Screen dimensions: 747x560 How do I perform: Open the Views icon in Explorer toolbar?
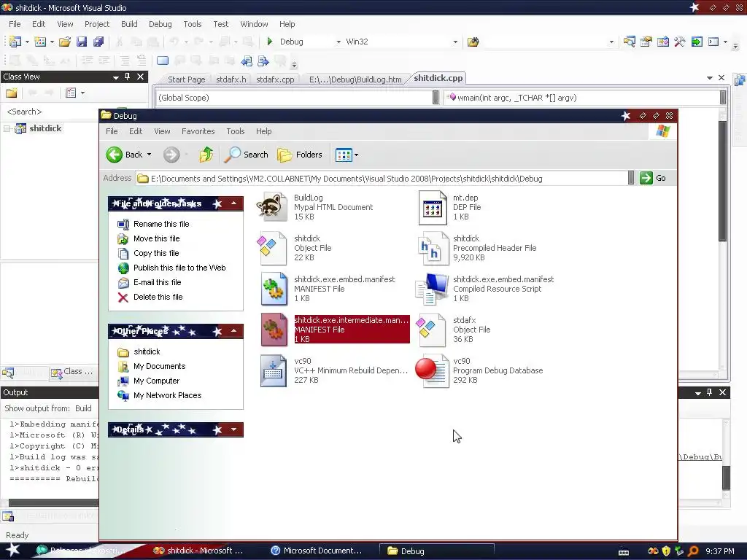[x=344, y=155]
